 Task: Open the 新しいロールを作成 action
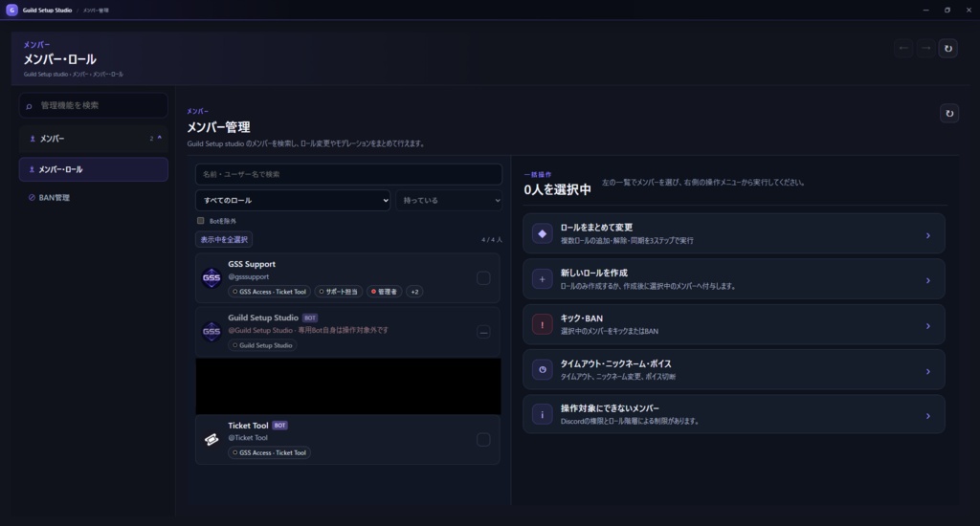click(734, 279)
